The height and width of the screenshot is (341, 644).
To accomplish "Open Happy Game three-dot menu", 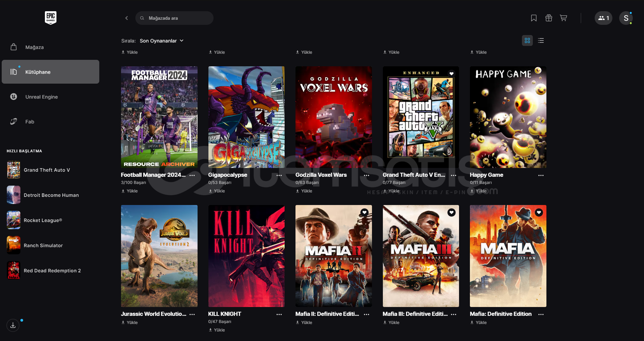I will click(541, 175).
